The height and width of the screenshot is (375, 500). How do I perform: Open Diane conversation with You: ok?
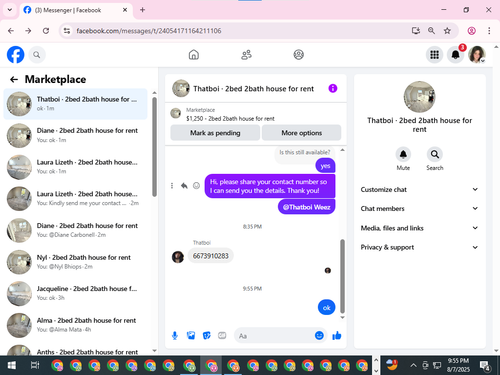point(75,135)
